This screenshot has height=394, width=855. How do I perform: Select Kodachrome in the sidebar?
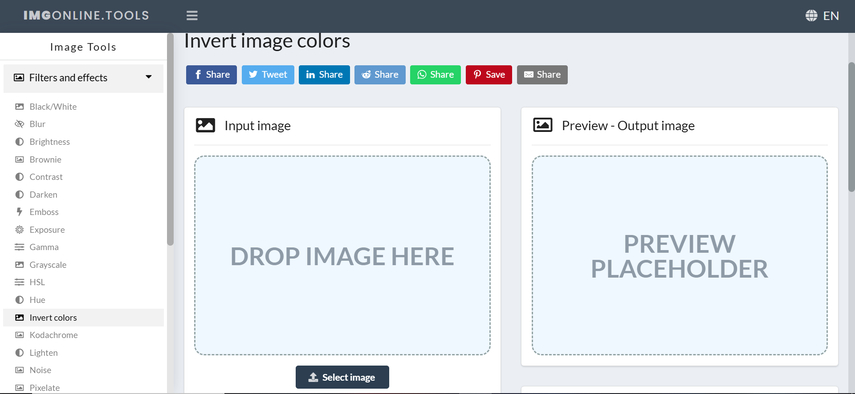click(x=53, y=335)
